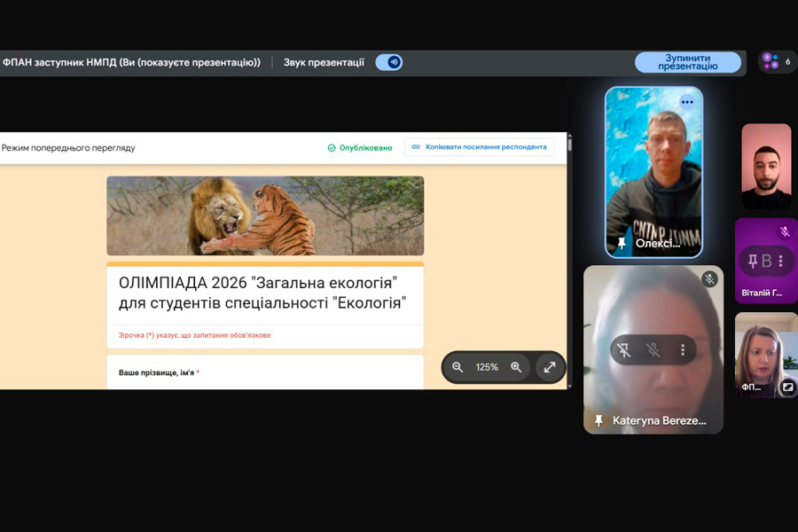Viewport: 798px width, 532px height.
Task: Open more options in Kateryna's tile overlay
Action: pyautogui.click(x=683, y=350)
